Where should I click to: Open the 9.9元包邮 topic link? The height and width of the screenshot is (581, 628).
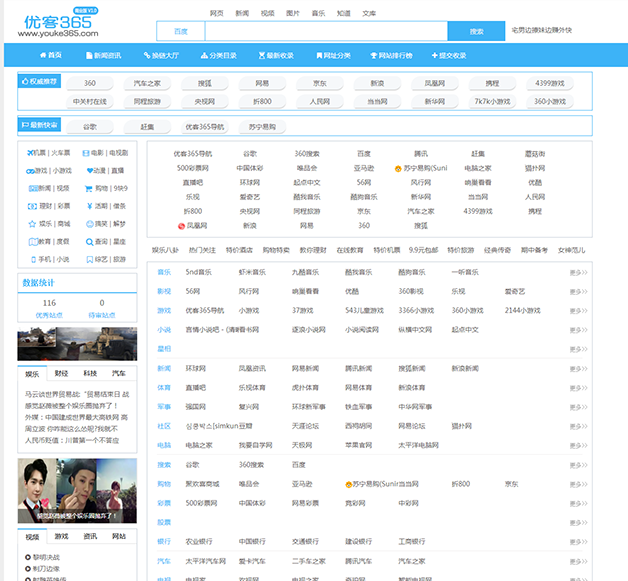click(423, 250)
